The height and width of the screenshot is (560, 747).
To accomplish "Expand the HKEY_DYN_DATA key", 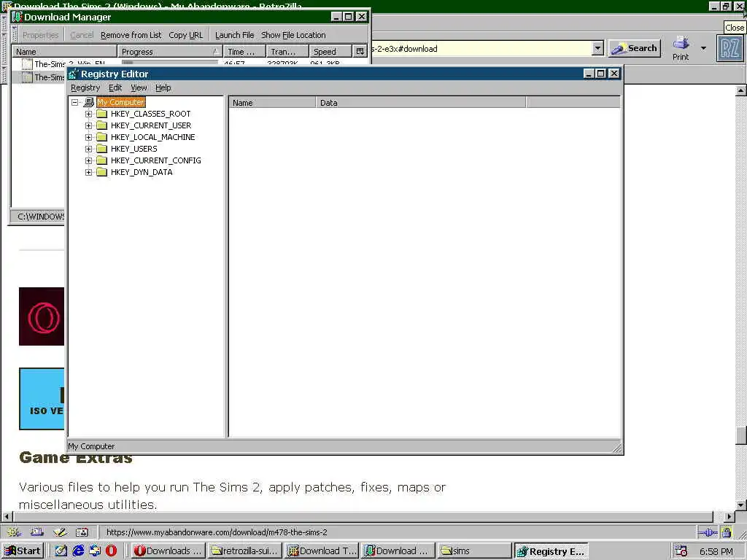I will (x=88, y=172).
